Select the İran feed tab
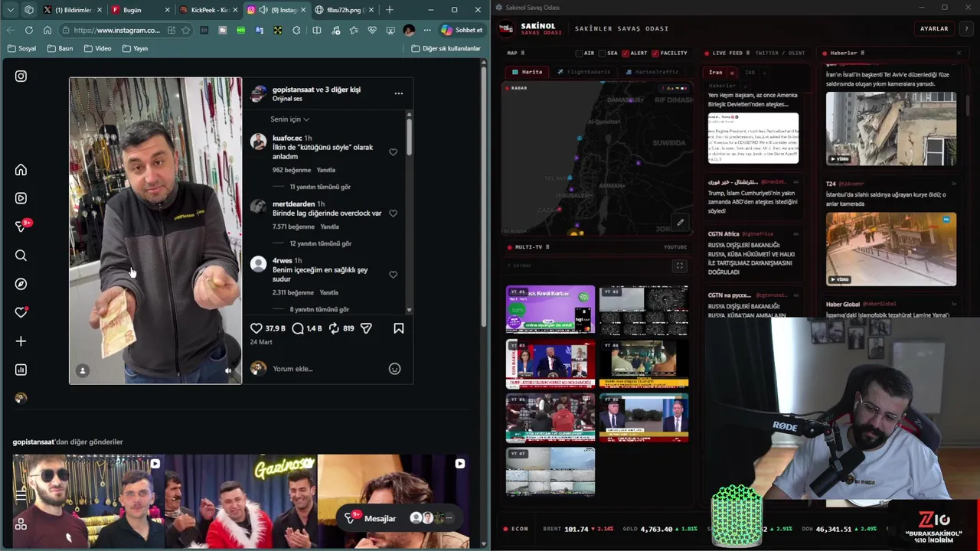The width and height of the screenshot is (980, 551). point(716,72)
